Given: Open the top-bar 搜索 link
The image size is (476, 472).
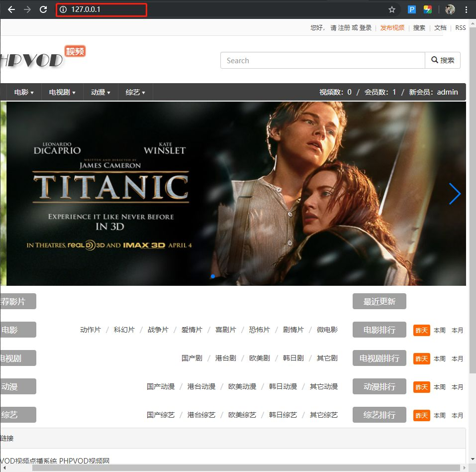Looking at the screenshot, I should (419, 28).
